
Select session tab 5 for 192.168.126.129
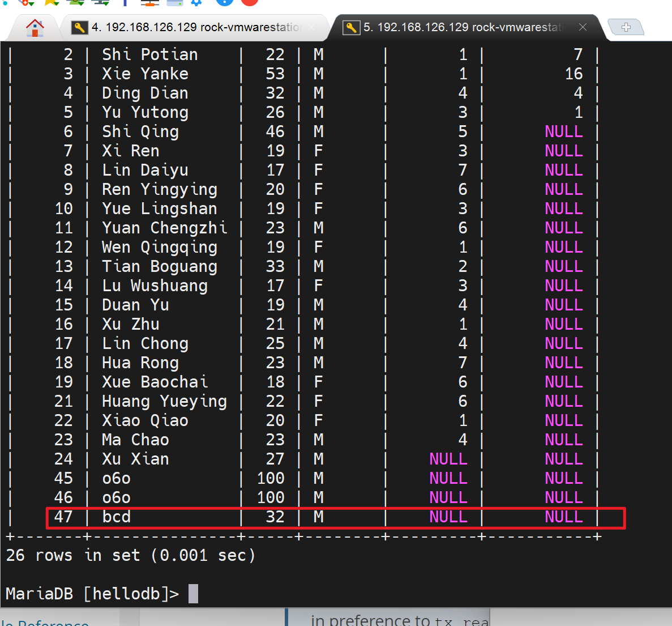point(464,27)
